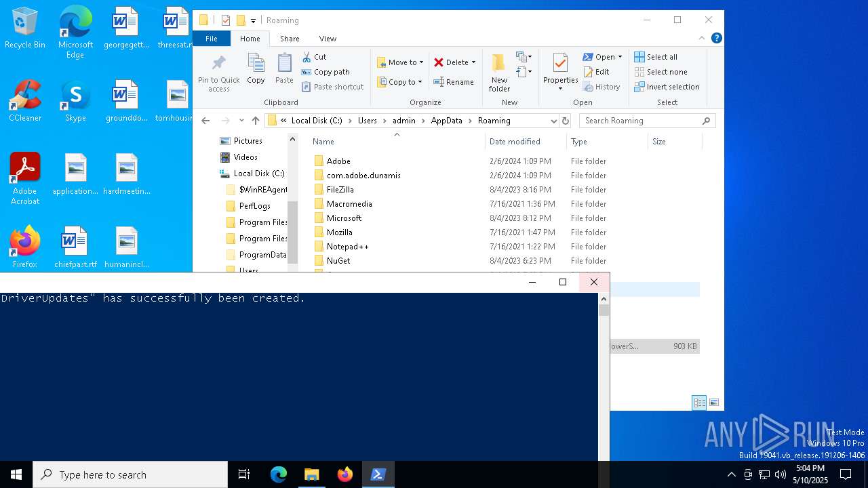Click File Explorer taskbar icon
This screenshot has height=488, width=868.
point(312,474)
